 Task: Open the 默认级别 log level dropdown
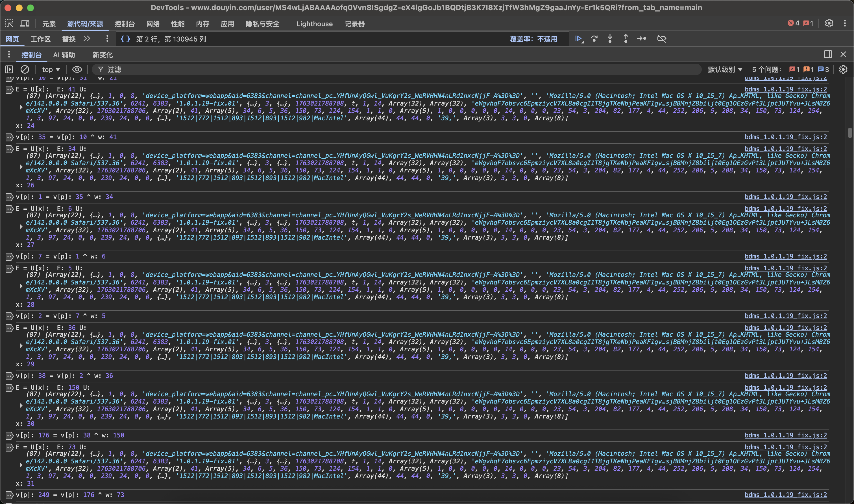click(x=725, y=70)
